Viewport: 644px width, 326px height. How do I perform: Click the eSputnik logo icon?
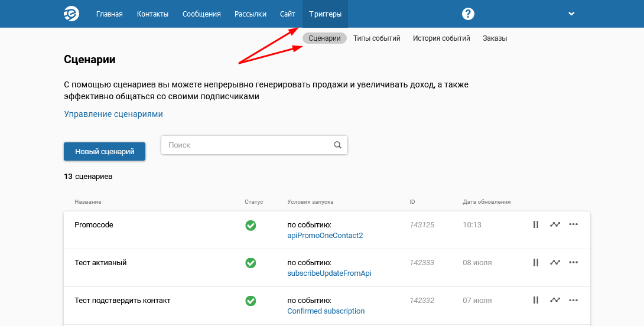[71, 14]
